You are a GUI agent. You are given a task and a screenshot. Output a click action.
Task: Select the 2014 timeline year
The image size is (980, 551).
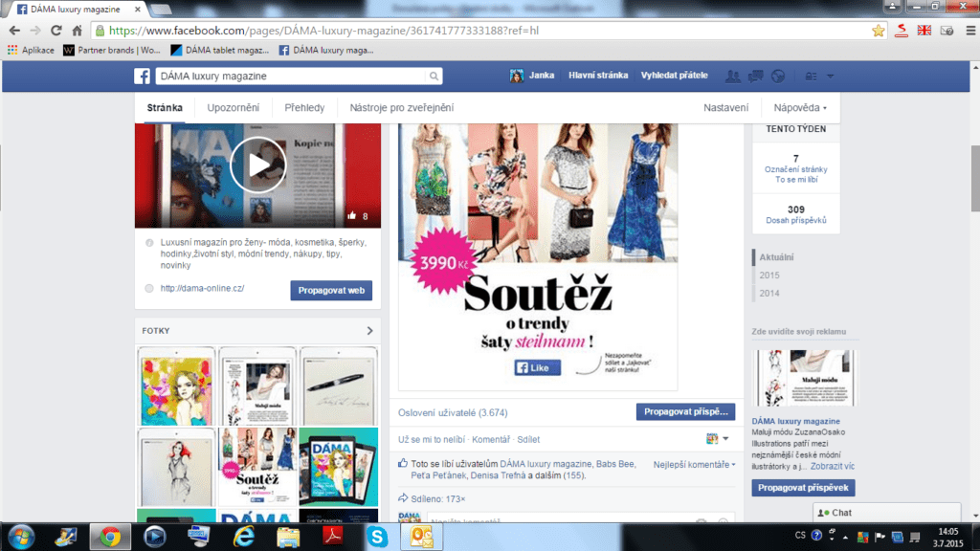(x=769, y=294)
